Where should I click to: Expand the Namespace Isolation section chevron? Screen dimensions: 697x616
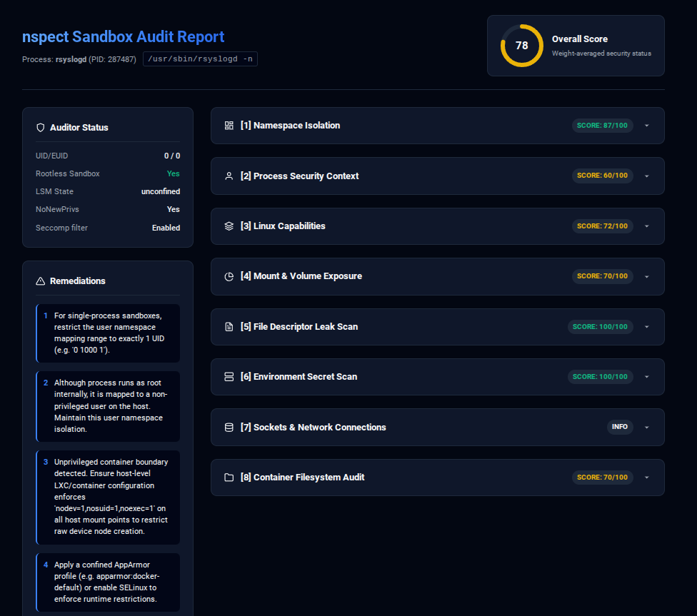[647, 126]
